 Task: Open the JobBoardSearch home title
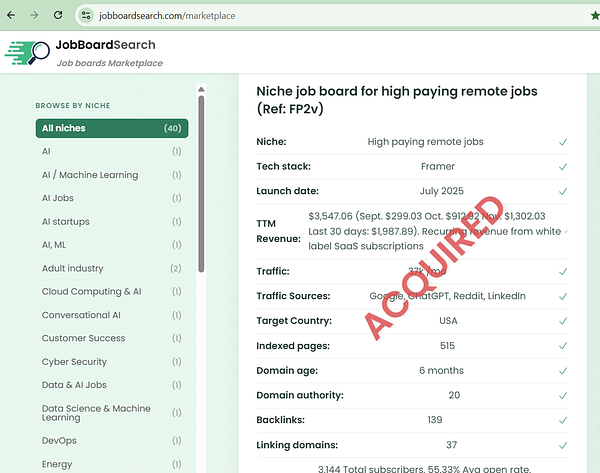click(105, 45)
